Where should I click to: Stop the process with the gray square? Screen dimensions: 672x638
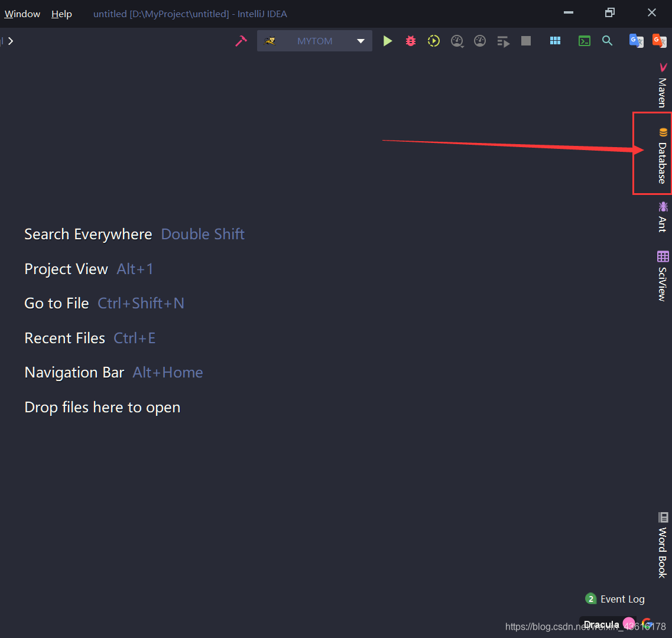click(x=526, y=41)
